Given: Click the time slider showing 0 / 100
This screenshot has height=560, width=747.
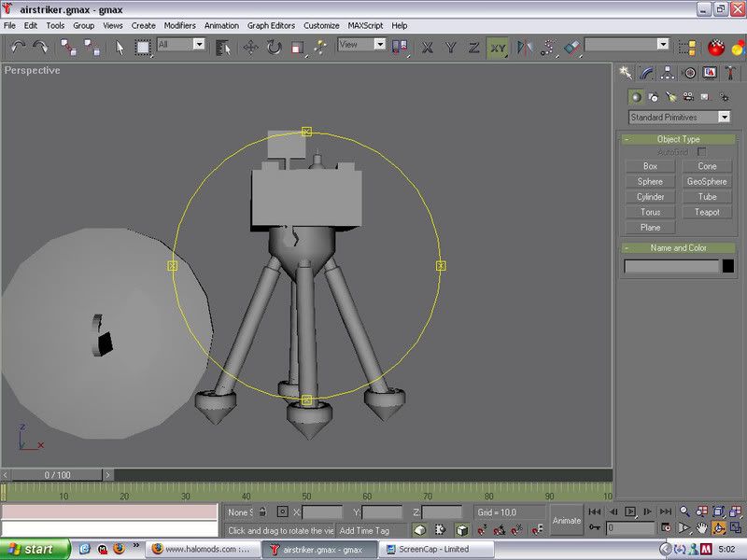Looking at the screenshot, I should click(57, 475).
